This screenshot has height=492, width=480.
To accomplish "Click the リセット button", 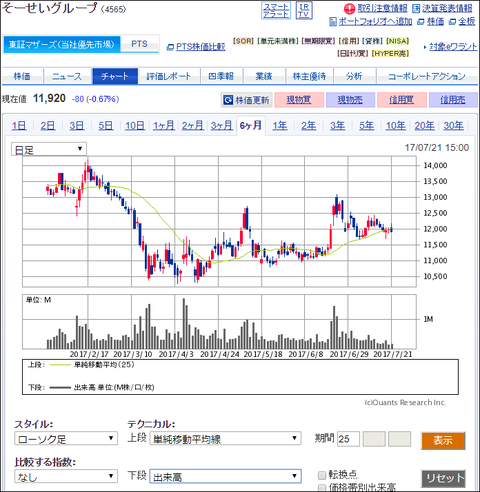I will (443, 479).
